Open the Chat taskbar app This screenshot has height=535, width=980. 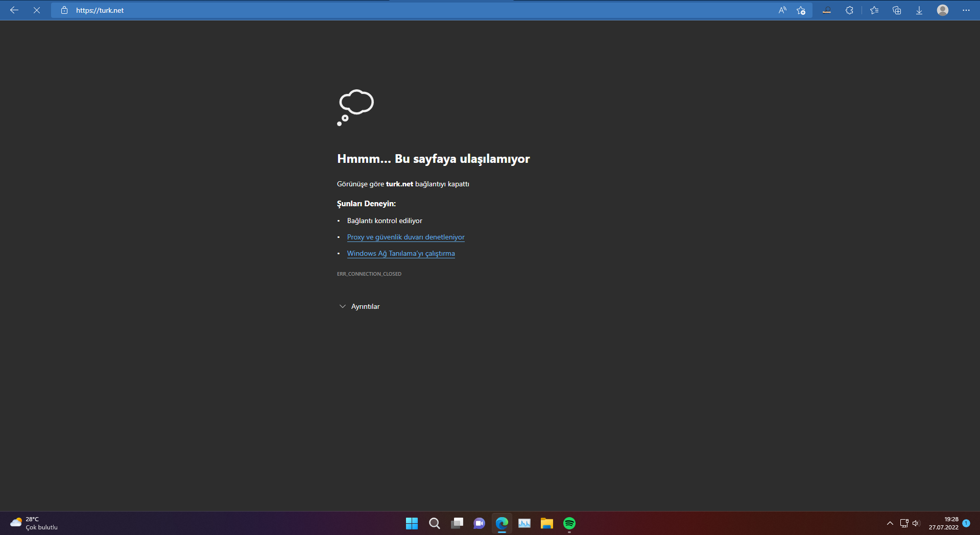[x=479, y=523]
